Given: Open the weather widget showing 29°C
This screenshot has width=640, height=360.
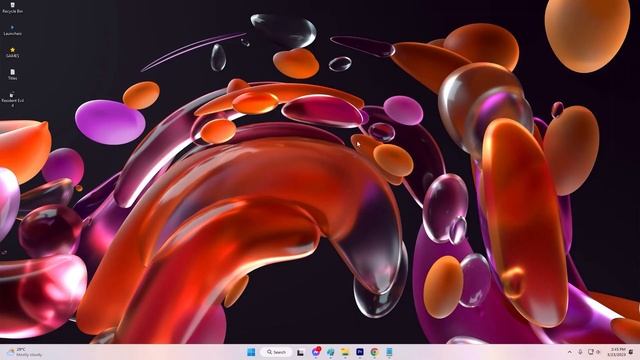Looking at the screenshot, I should coord(25,352).
